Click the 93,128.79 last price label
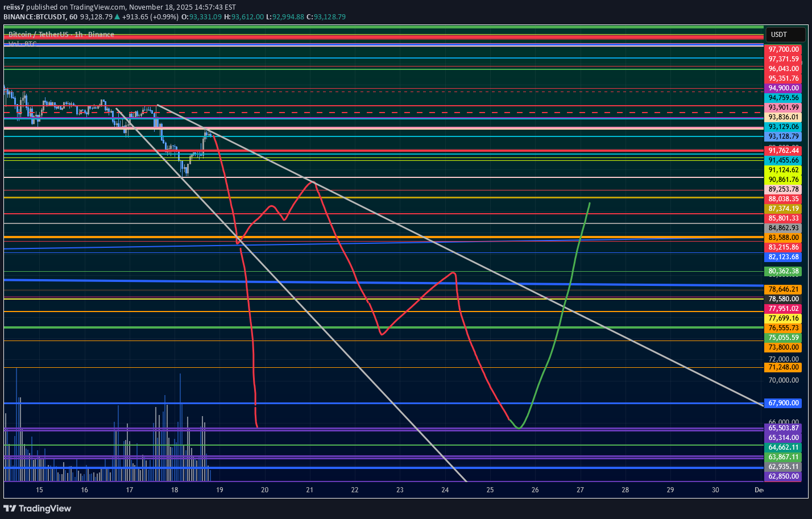The height and width of the screenshot is (519, 812). [x=784, y=136]
